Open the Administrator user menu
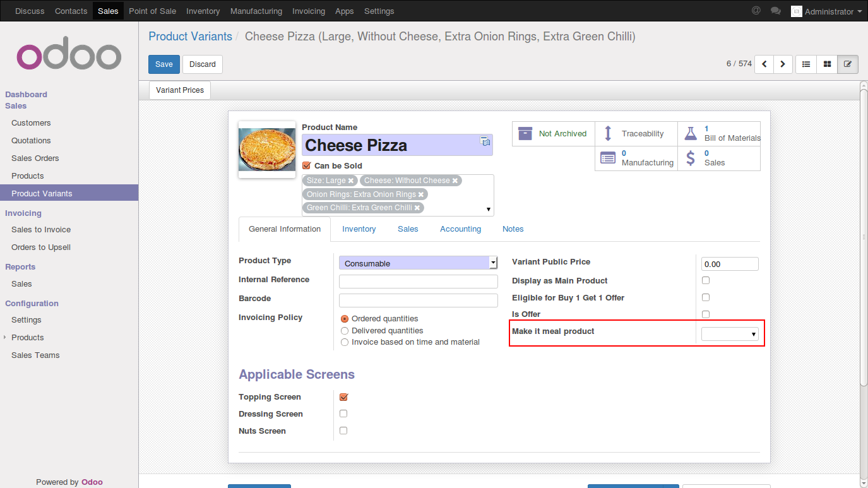 click(826, 11)
